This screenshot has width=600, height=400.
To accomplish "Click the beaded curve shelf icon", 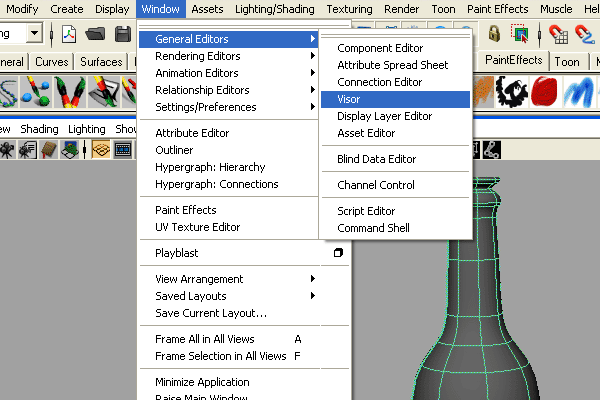I will pyautogui.click(x=8, y=92).
